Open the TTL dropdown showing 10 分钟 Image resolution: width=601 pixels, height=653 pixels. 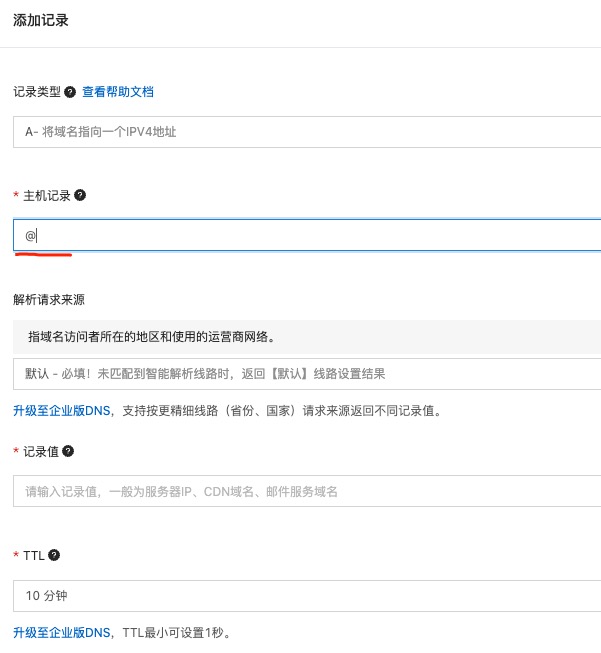(x=307, y=596)
